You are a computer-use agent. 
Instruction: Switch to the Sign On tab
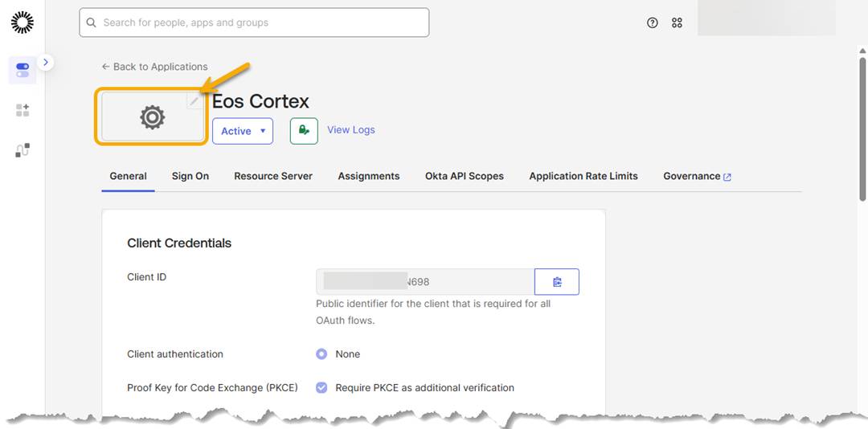(190, 176)
